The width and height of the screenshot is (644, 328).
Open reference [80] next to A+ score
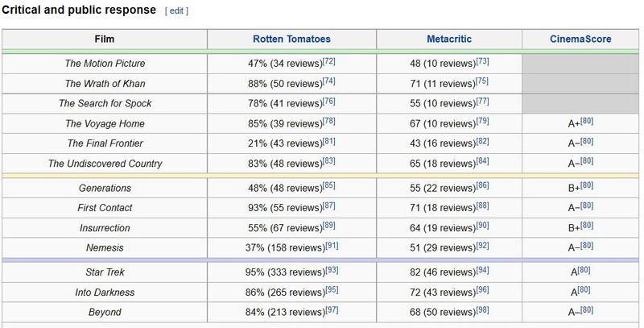587,121
